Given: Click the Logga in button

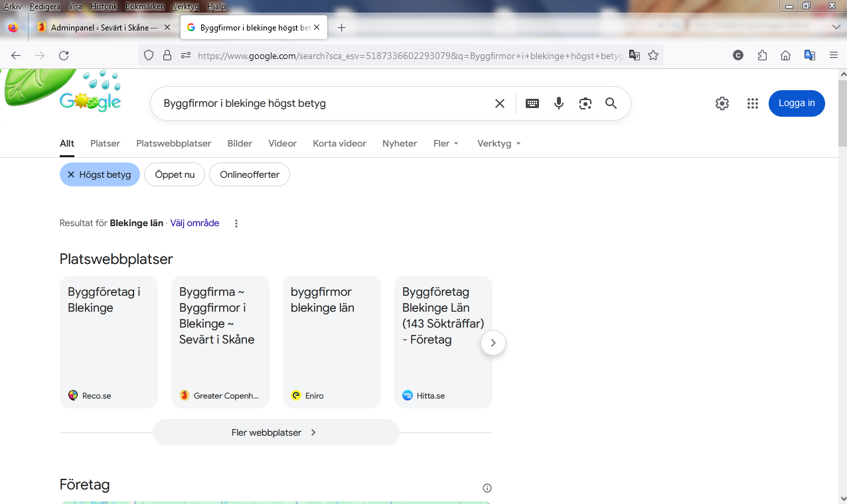Looking at the screenshot, I should point(797,103).
